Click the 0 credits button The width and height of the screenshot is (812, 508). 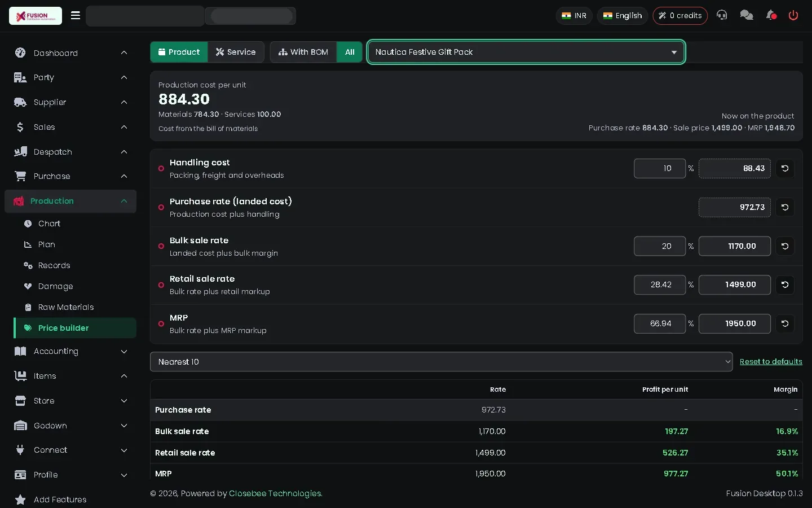click(x=680, y=16)
